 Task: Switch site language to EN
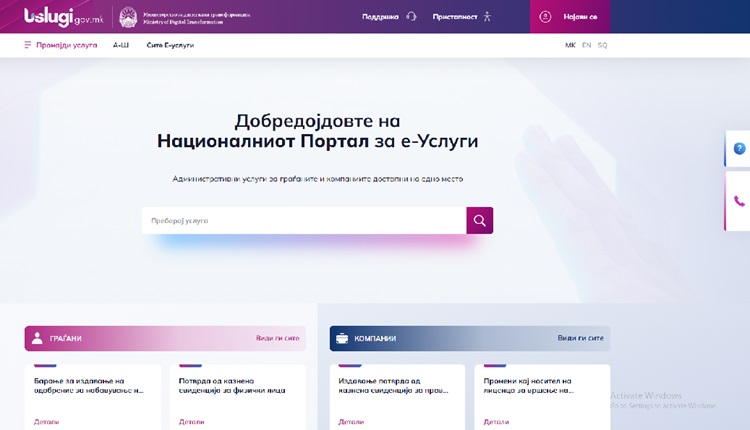click(x=586, y=45)
